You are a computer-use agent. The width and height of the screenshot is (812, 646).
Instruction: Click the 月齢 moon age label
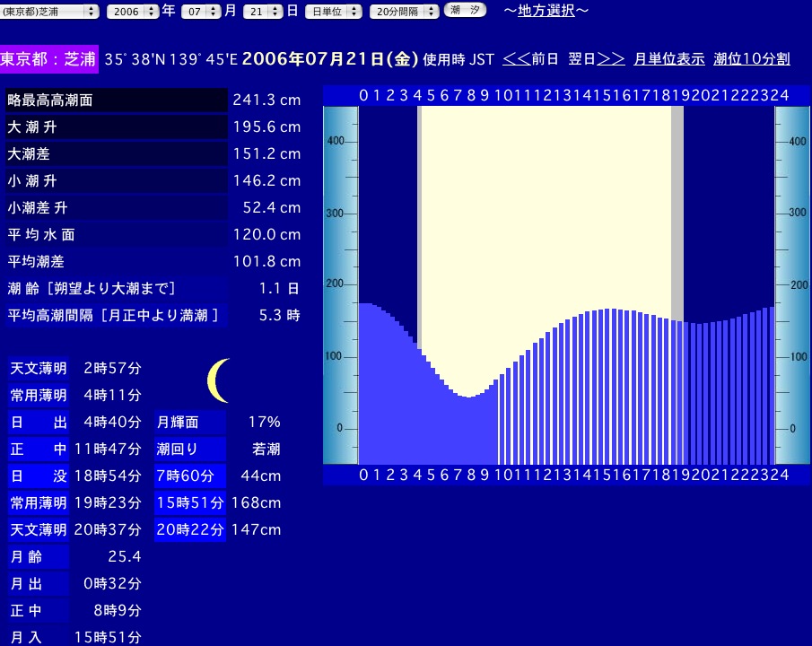coord(39,557)
